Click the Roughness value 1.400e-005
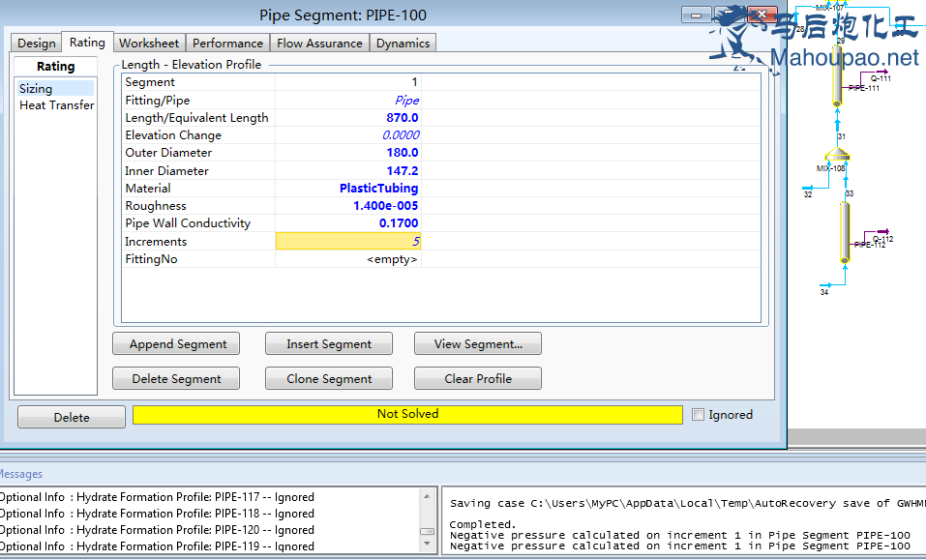This screenshot has width=926, height=560. (348, 206)
